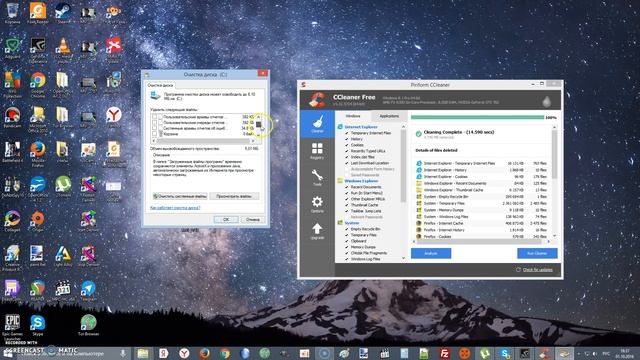The width and height of the screenshot is (640, 360).
Task: Open the Recycle Bin desktop icon
Action: pos(12,13)
